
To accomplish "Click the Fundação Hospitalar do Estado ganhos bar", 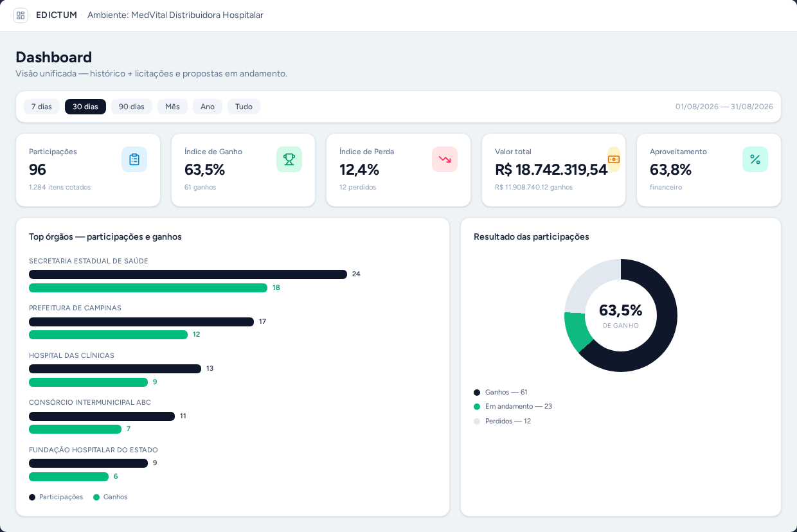I will pyautogui.click(x=69, y=477).
